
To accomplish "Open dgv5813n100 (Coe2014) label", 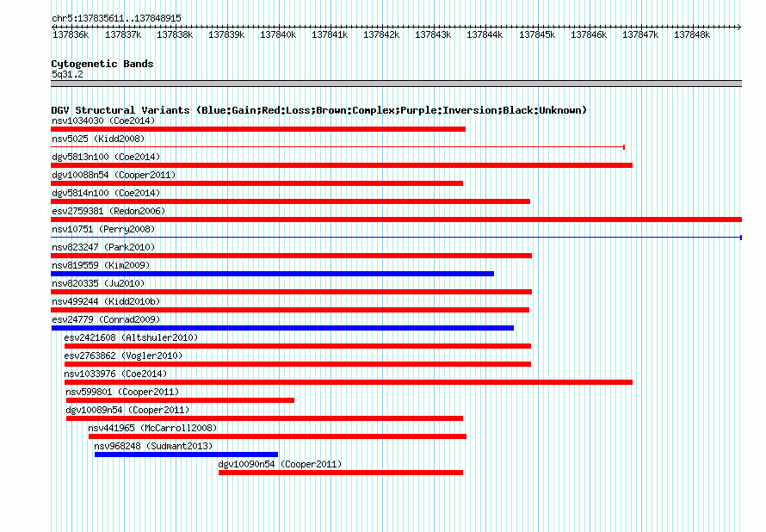I will coord(106,157).
